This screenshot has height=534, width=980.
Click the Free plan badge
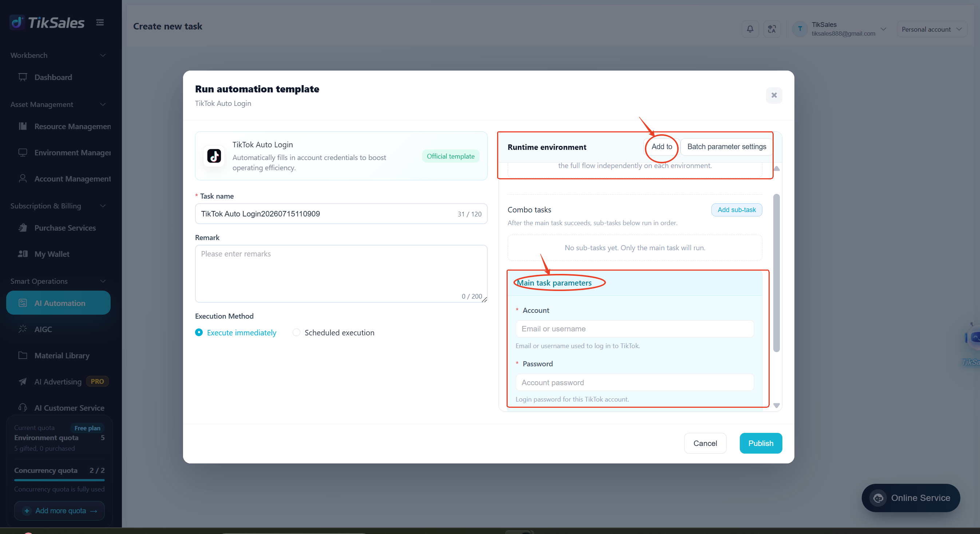(87, 428)
